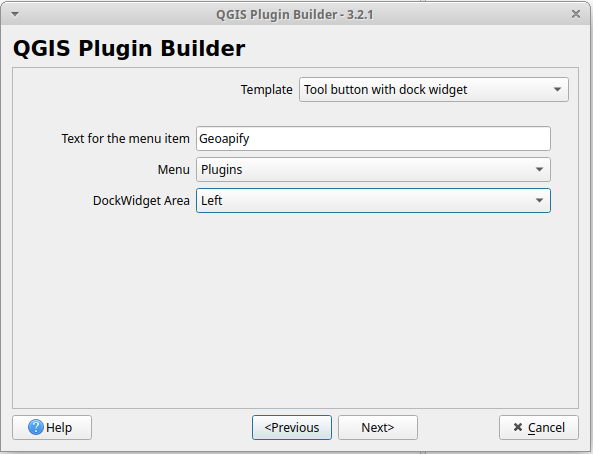Click the window title bar text
593x454 pixels.
295,15
